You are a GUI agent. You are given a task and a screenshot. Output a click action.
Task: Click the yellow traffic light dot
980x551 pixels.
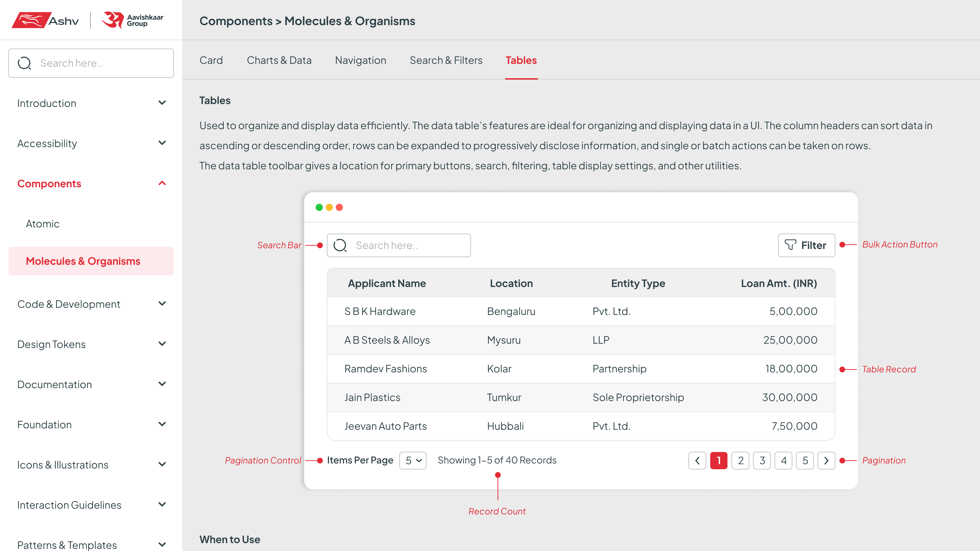pyautogui.click(x=329, y=207)
